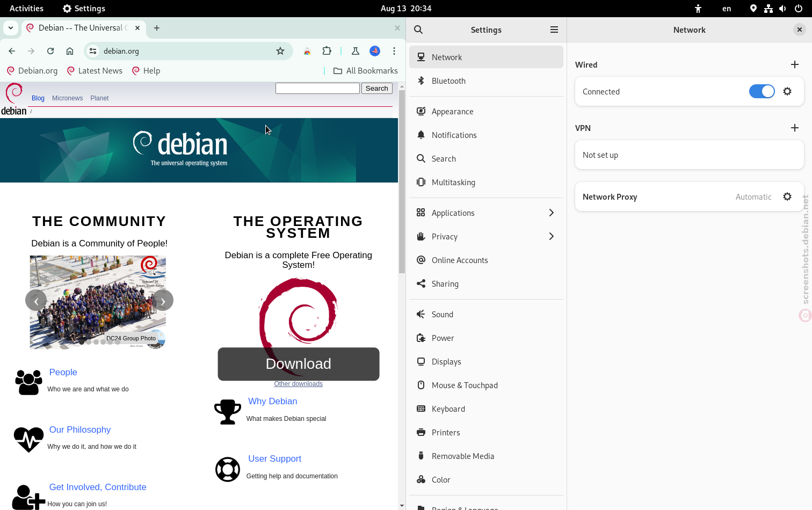Click the Sharing icon in sidebar

tap(421, 283)
